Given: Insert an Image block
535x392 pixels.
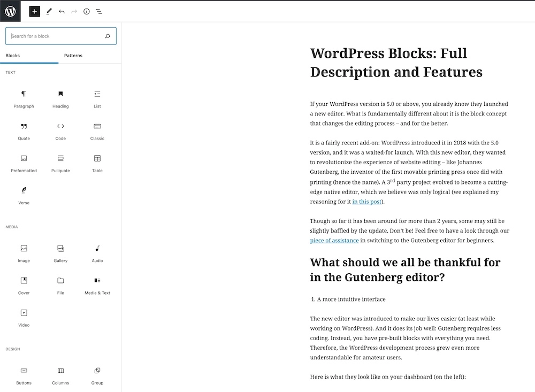Looking at the screenshot, I should click(24, 253).
